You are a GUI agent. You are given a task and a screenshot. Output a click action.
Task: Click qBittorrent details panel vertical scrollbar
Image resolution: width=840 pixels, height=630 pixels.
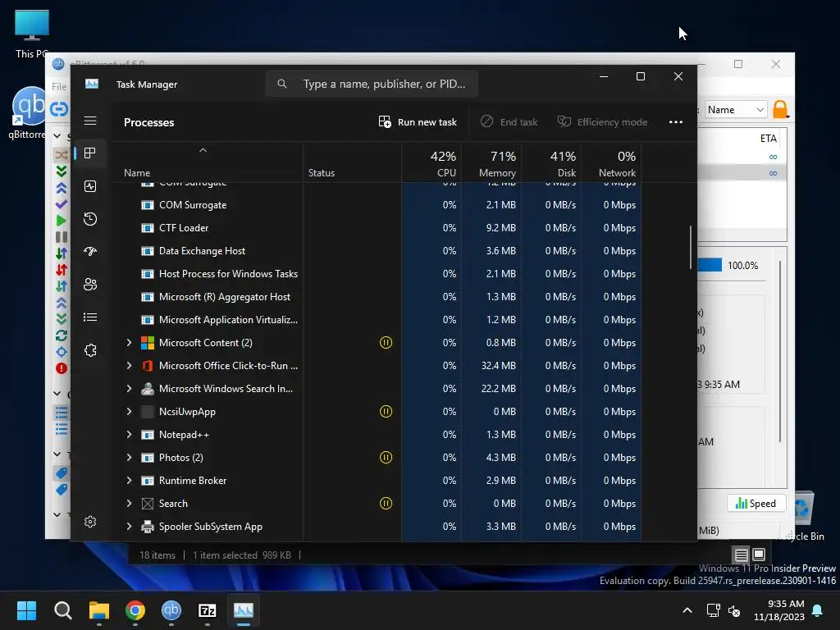(x=780, y=351)
